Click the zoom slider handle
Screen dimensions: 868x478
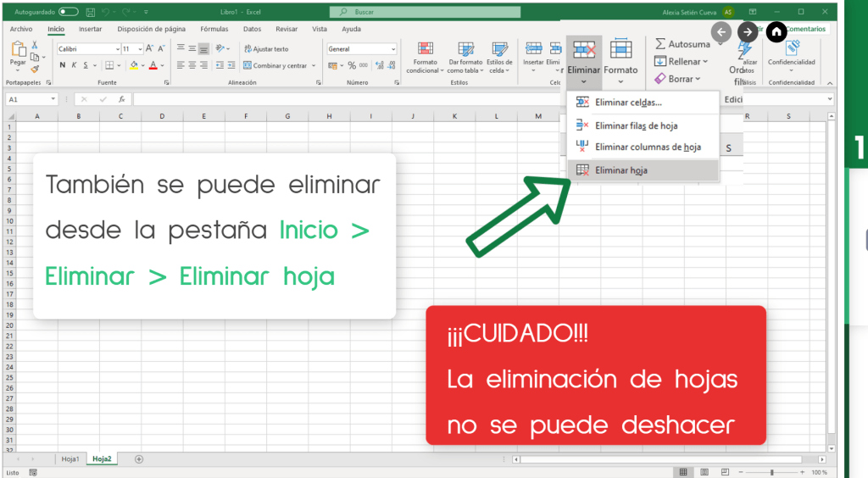coord(771,472)
